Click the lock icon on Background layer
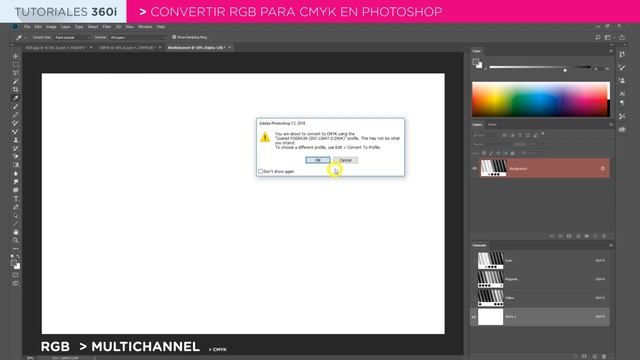Viewport: 640px width, 360px height. coord(602,169)
